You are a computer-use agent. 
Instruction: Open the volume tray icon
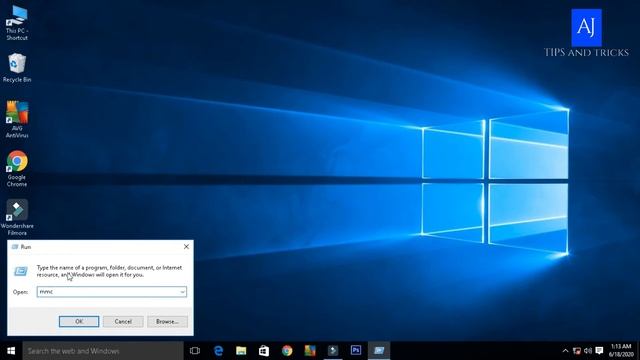pos(588,351)
